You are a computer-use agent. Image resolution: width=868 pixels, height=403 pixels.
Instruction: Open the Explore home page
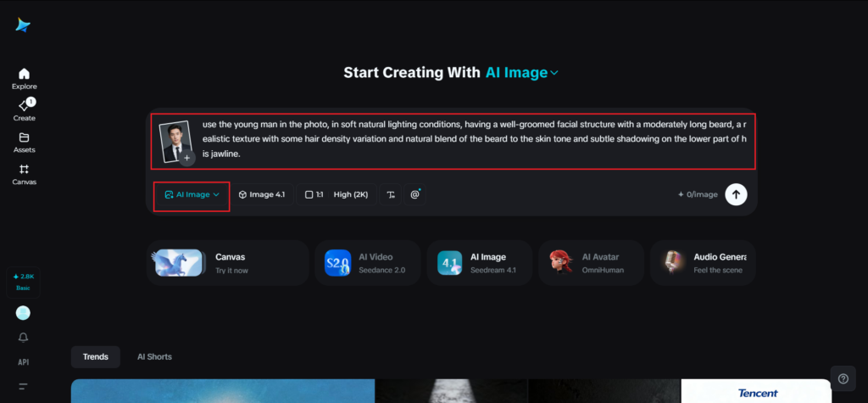click(24, 78)
